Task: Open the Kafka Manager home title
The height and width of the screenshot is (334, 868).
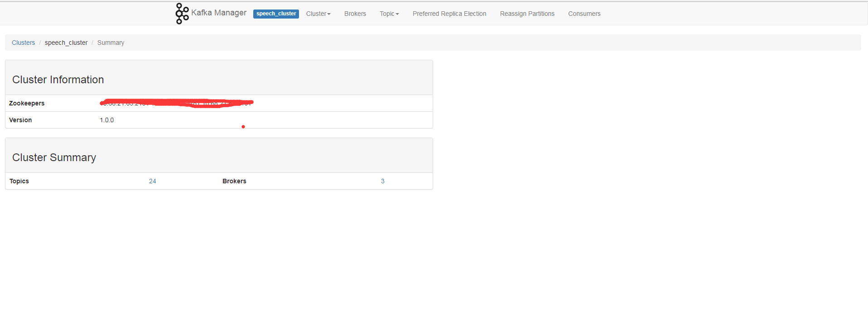Action: click(x=219, y=13)
